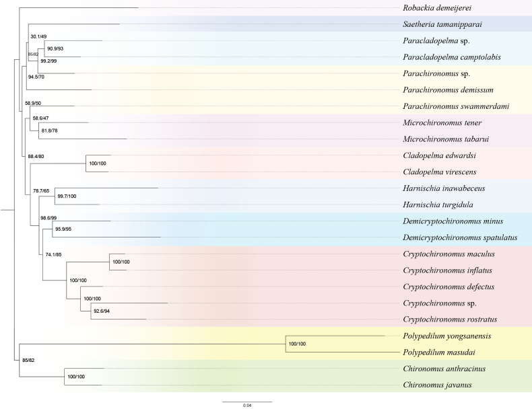Click the 81.8/78 Microchironomus node label
The height and width of the screenshot is (409, 532).
(50, 131)
